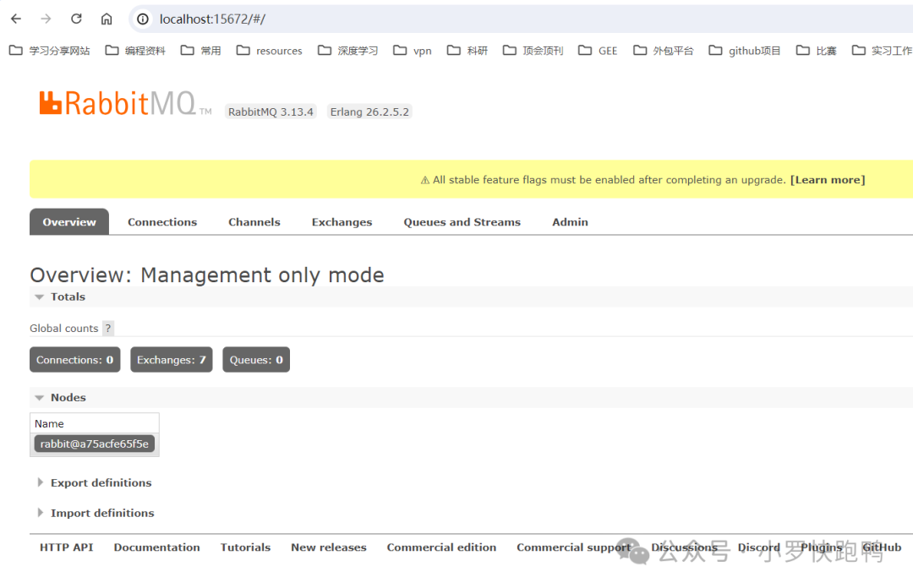Open node rabbit@a75acfe65f5e
This screenshot has width=913, height=588.
click(95, 444)
